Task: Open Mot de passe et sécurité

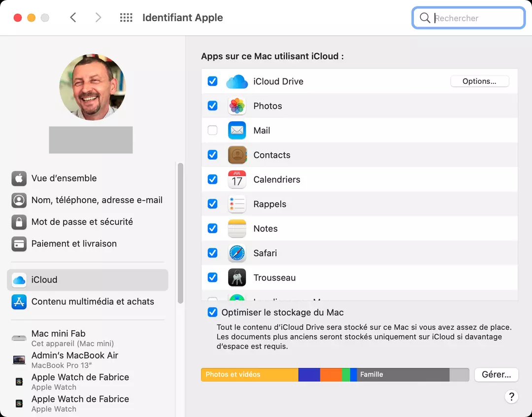Action: click(88, 222)
